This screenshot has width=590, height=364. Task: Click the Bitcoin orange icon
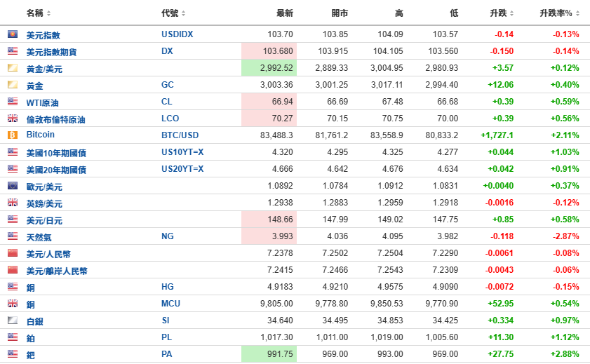(13, 135)
